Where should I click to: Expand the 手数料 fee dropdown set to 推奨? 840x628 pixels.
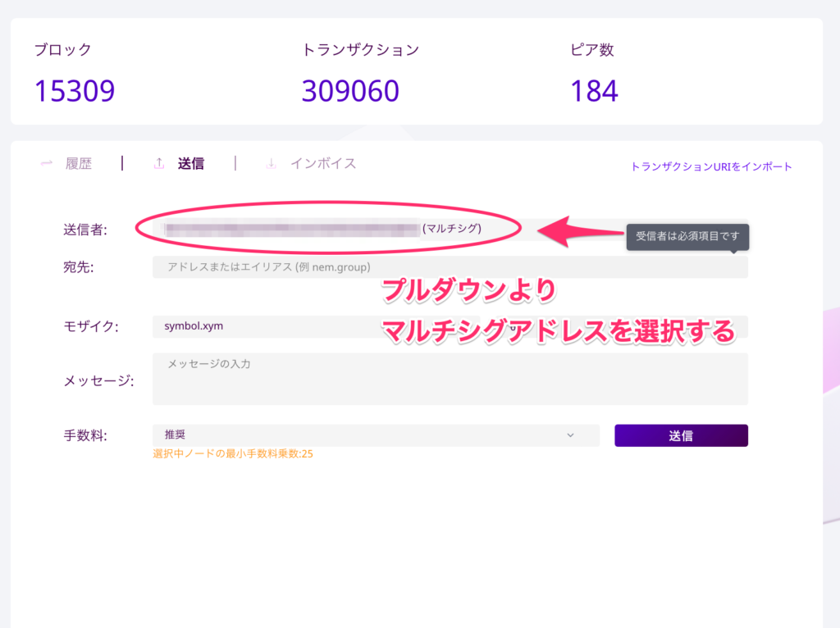click(376, 435)
